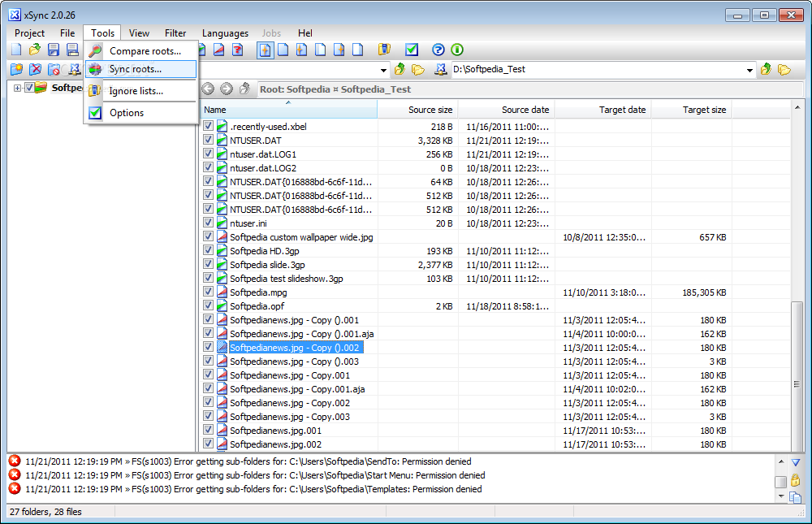Select Options from Tools menu

pyautogui.click(x=140, y=112)
